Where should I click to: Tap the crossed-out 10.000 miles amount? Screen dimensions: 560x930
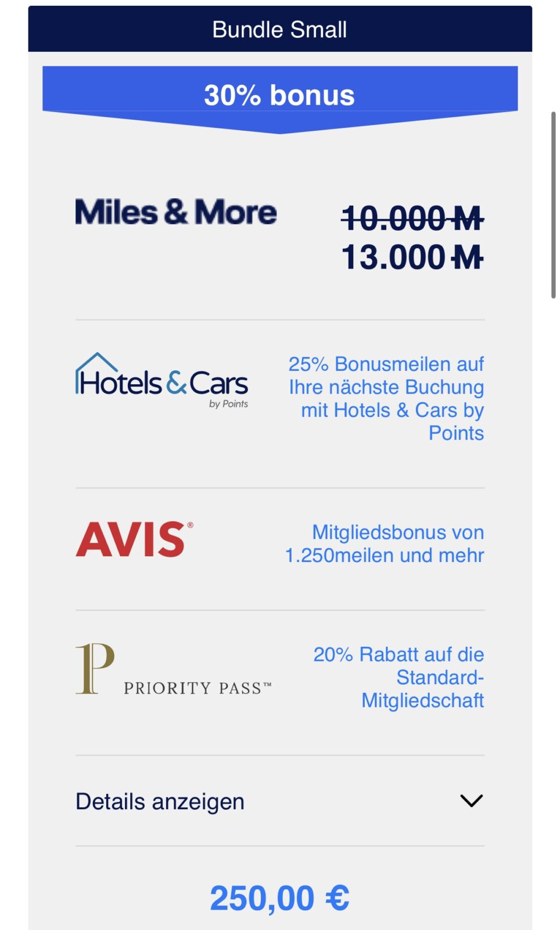click(x=394, y=219)
